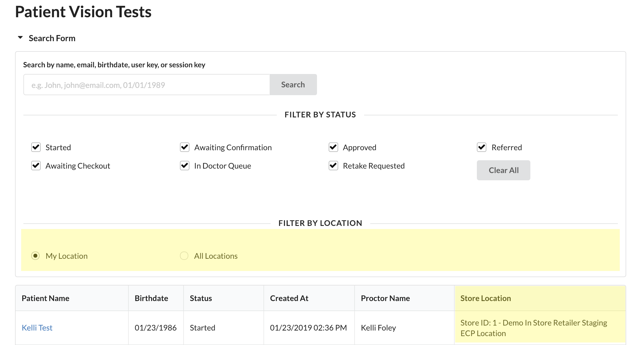Click the Birthdate column header
644x345 pixels.
click(151, 298)
